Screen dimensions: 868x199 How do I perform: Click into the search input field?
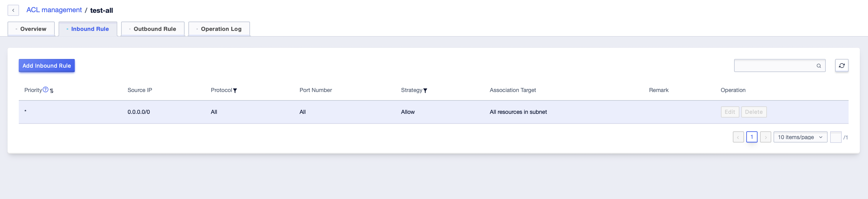[x=774, y=66]
